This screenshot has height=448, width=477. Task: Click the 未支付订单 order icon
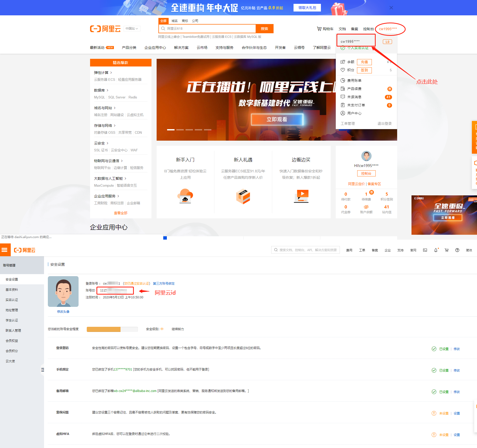click(343, 105)
